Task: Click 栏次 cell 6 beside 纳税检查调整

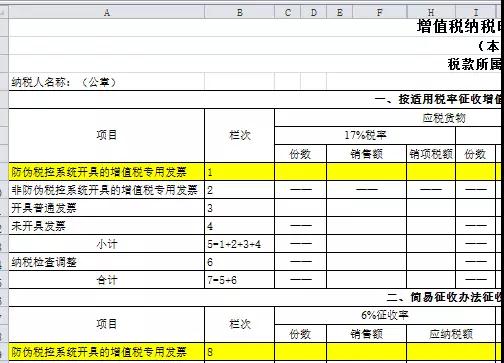Action: tap(239, 262)
